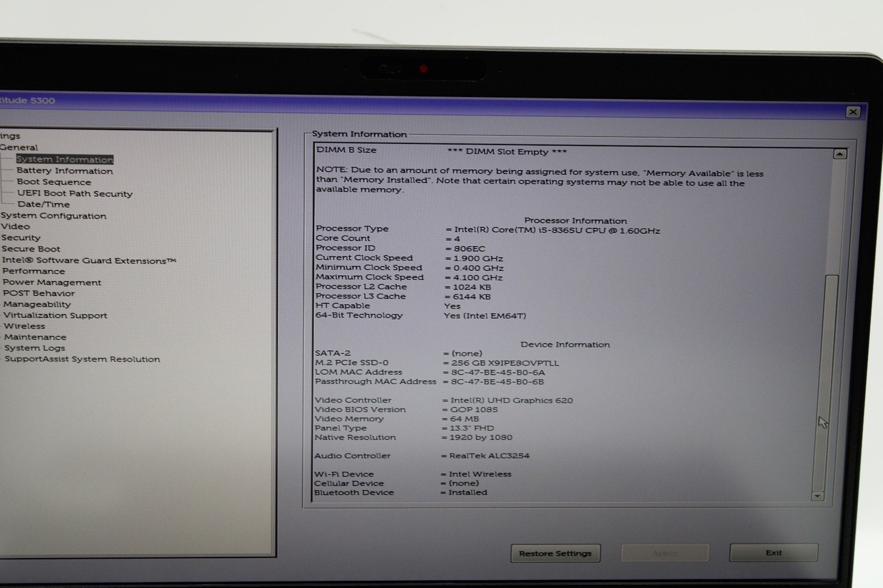Open Intel Software Guard Extensions
Image resolution: width=883 pixels, height=588 pixels.
pos(89,260)
